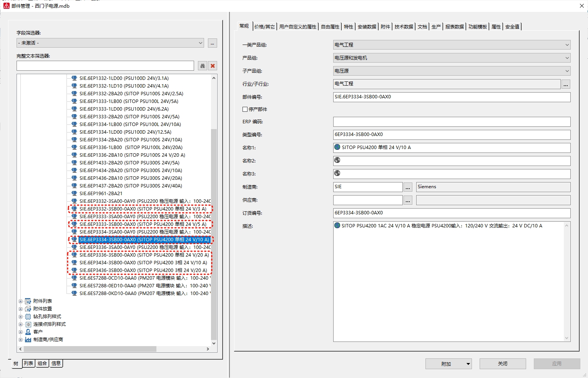Click part icon of SIE.6EP1437-2BA20
Screen dimensions: 588x378
[74, 186]
